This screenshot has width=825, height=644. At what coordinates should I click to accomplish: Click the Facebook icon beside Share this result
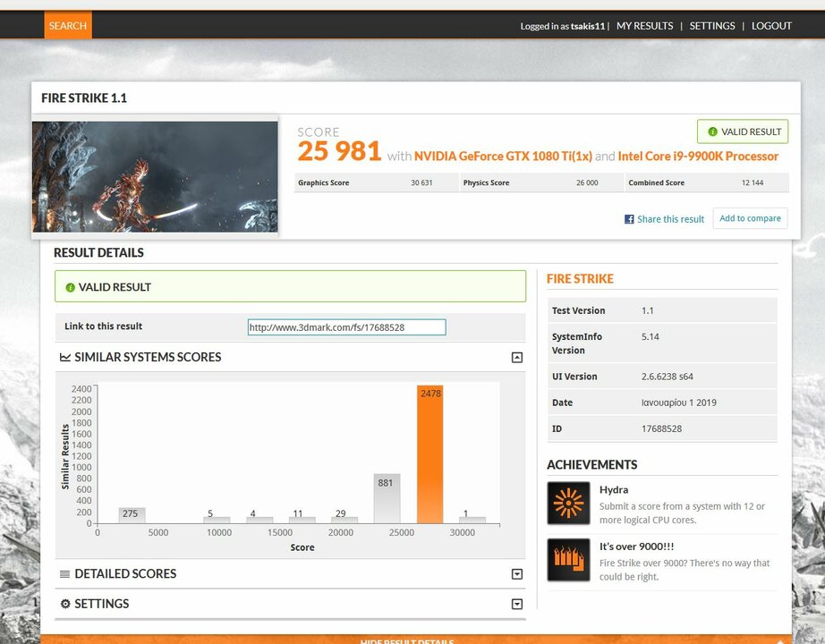(x=629, y=219)
